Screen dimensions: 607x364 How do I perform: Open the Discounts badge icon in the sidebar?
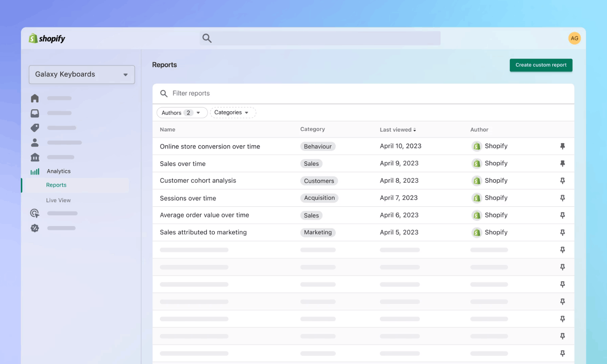[x=35, y=228]
